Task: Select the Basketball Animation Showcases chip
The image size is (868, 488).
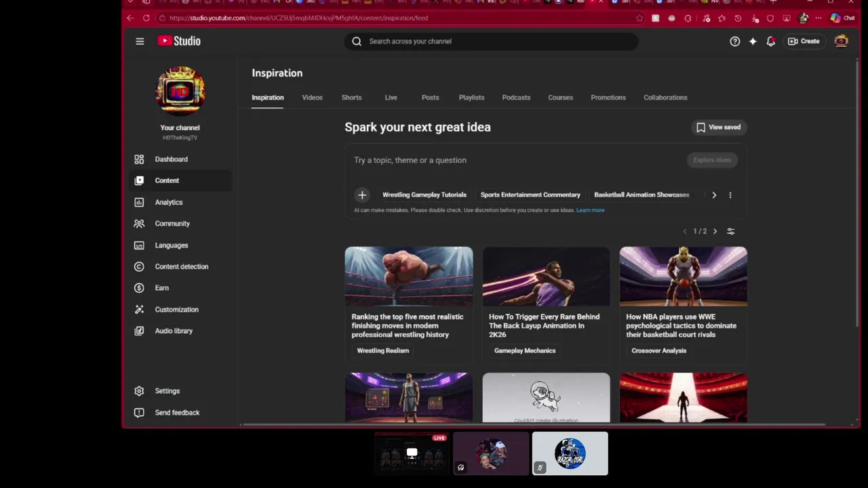Action: pyautogui.click(x=642, y=195)
